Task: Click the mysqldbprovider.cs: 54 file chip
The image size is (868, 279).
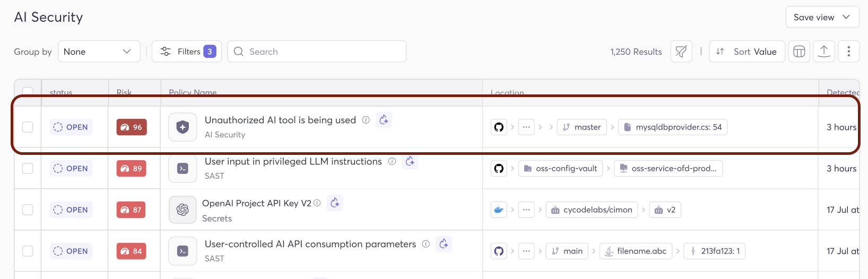Action: 673,127
